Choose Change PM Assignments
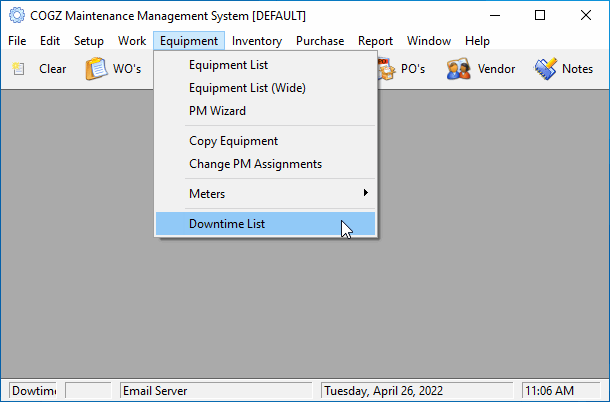This screenshot has width=610, height=402. (x=265, y=164)
